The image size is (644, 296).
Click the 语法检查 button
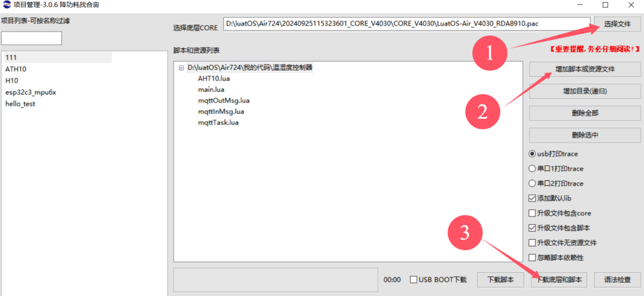pos(617,280)
